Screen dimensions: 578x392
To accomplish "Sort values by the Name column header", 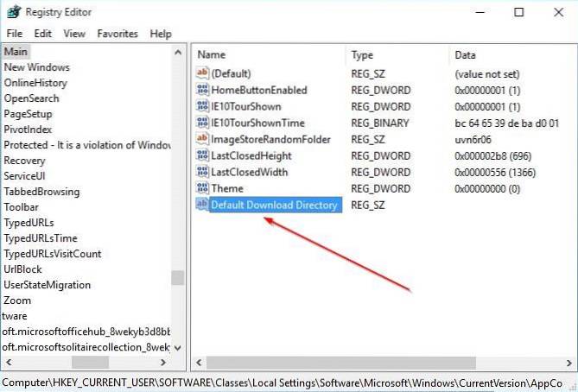I will [x=212, y=54].
